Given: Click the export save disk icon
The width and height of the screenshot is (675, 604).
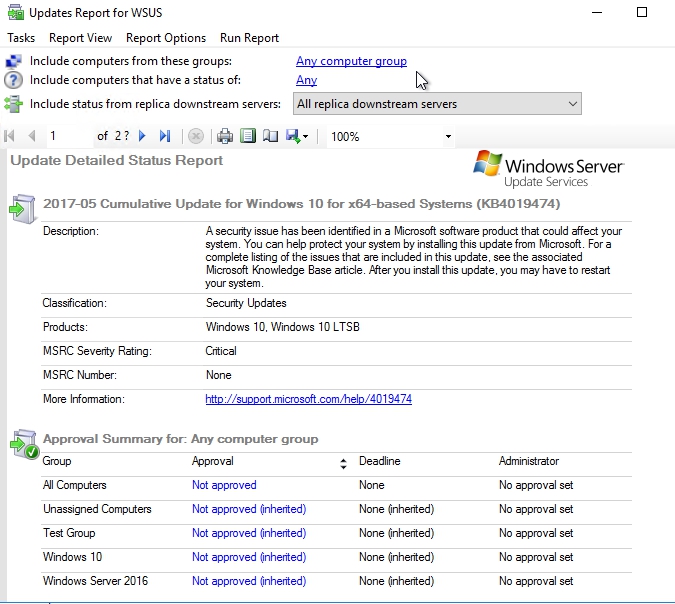Looking at the screenshot, I should point(293,136).
